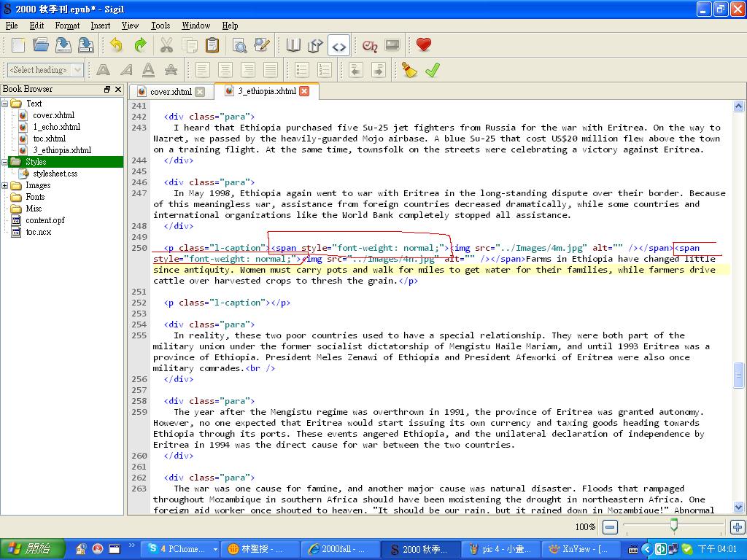Viewport: 747px width, 560px height.
Task: Click the zoom slider handle
Action: [673, 525]
